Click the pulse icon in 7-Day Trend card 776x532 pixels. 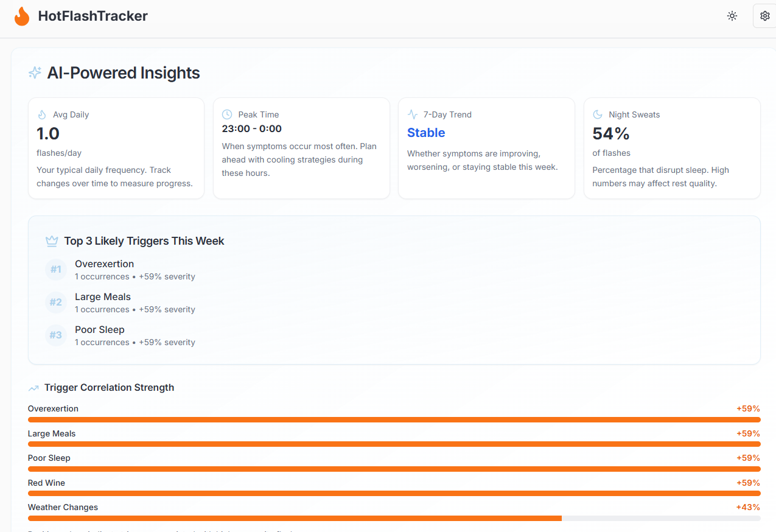413,114
